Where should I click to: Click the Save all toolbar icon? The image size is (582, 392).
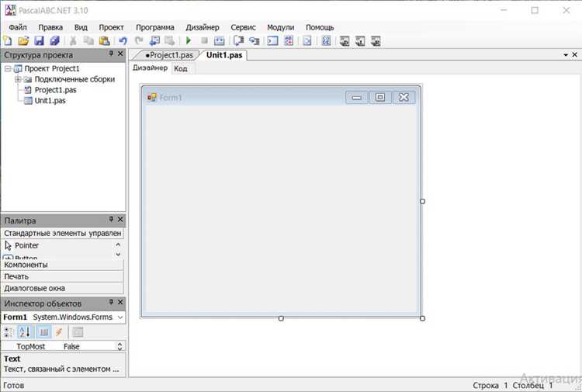coord(54,41)
